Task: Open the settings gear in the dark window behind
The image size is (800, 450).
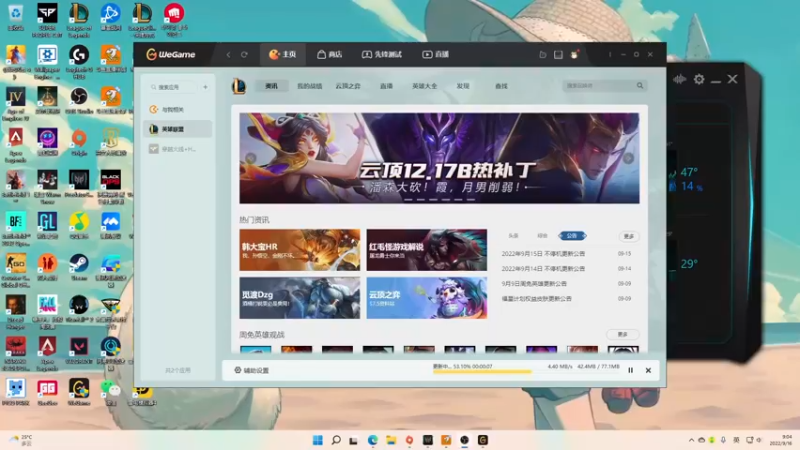Action: coord(699,79)
